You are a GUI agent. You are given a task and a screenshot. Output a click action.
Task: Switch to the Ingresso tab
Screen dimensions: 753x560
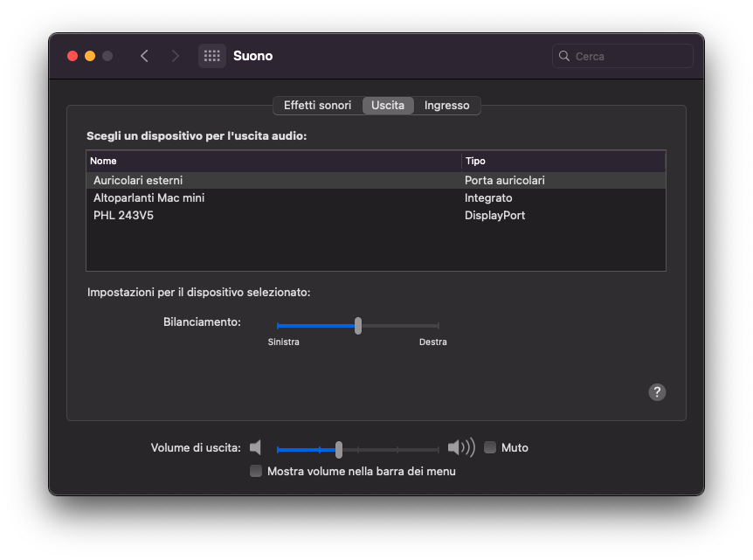click(x=446, y=105)
